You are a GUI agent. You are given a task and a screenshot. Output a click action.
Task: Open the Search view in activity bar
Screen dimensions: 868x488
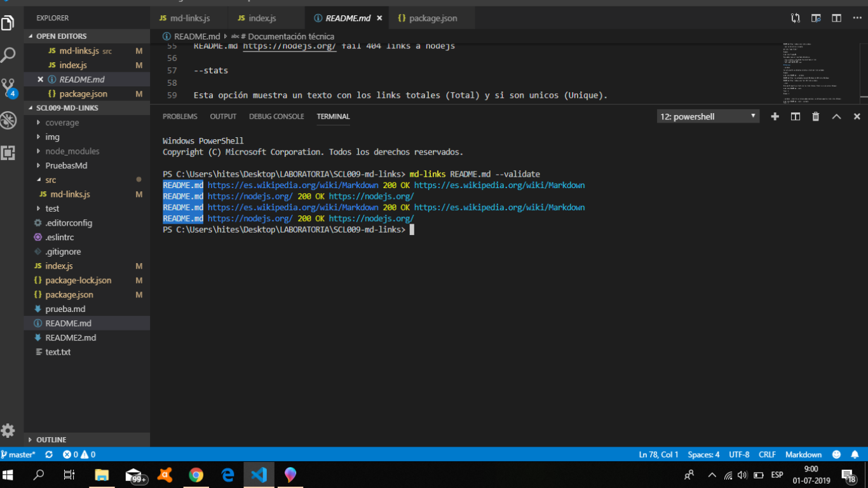8,55
